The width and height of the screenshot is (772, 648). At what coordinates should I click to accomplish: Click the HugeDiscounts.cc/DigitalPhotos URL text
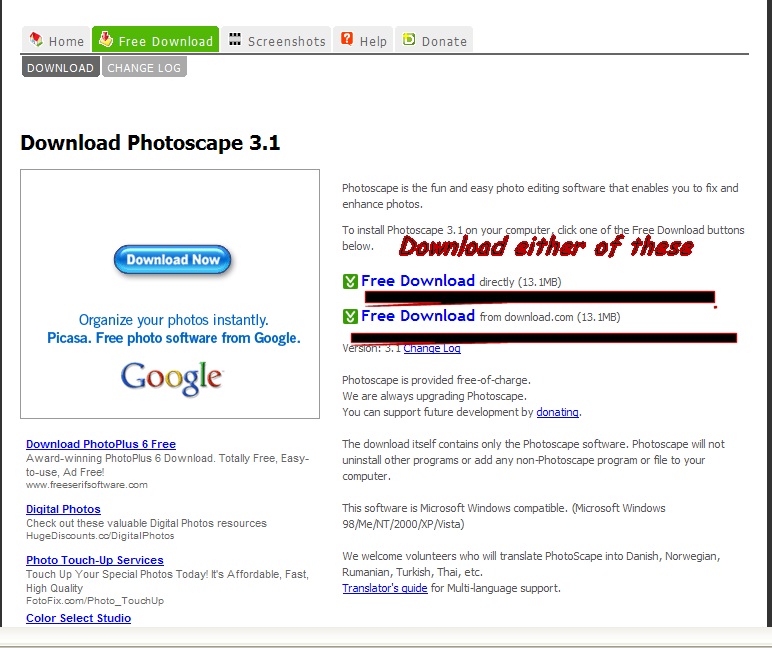[100, 536]
